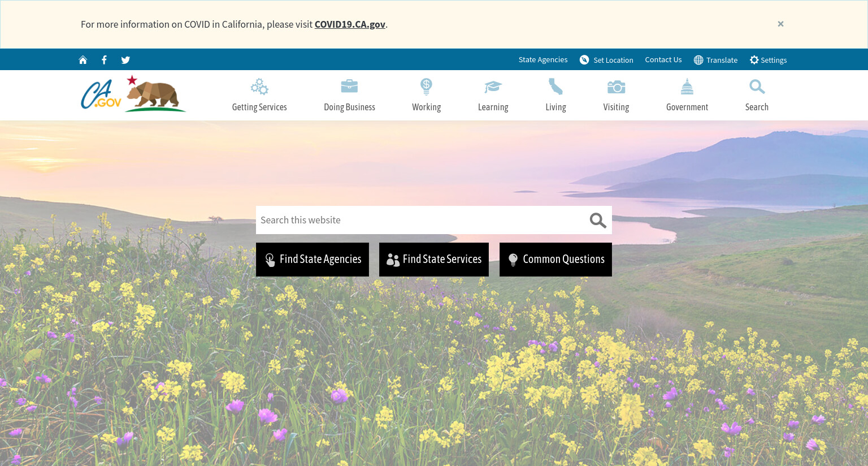Click the Set Location compass icon

click(584, 60)
